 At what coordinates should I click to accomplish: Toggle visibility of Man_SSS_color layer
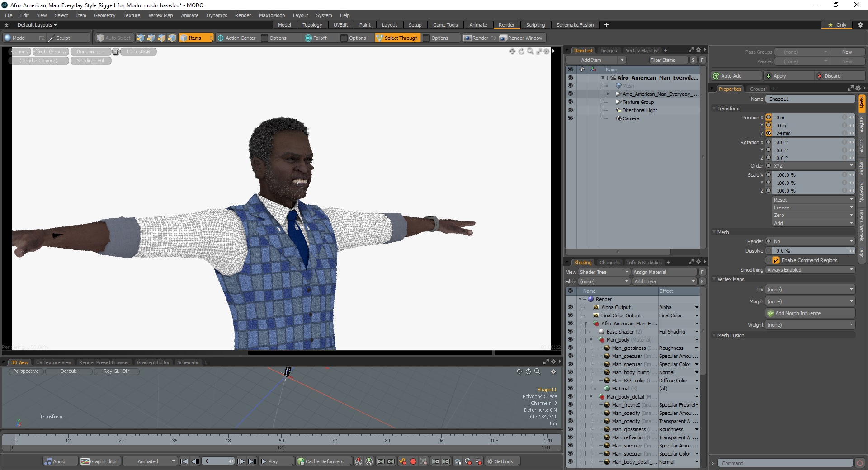570,381
